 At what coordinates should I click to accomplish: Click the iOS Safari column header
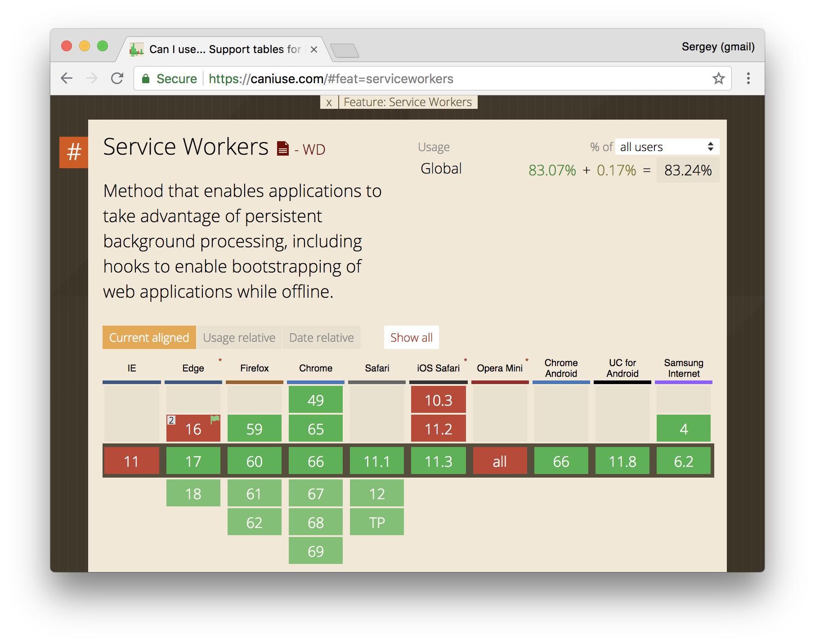[438, 368]
